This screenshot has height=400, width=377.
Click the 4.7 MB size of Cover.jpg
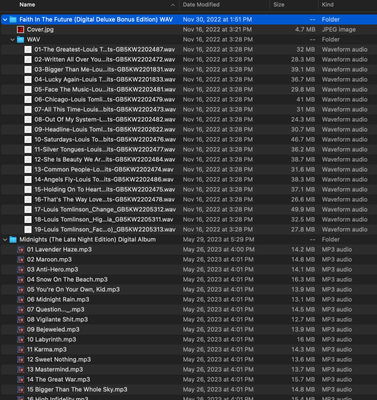(305, 30)
